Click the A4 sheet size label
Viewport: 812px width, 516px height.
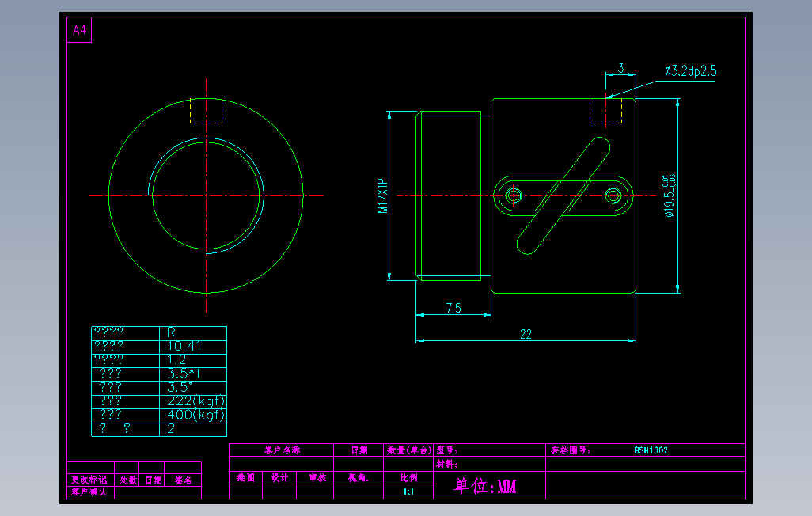coord(79,30)
